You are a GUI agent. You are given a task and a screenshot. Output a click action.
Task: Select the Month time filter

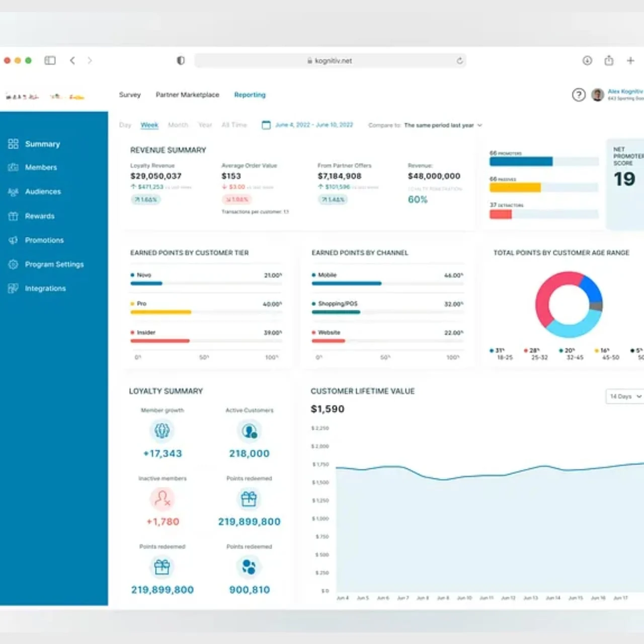click(x=178, y=125)
